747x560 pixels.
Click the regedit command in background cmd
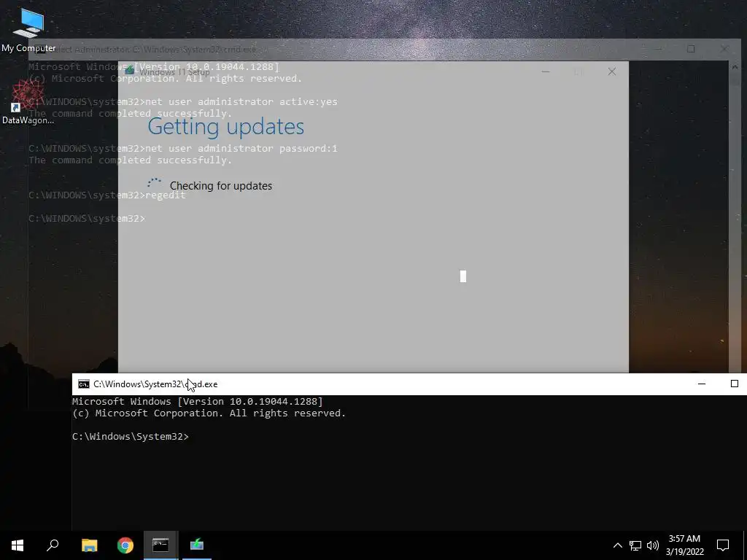click(x=166, y=195)
